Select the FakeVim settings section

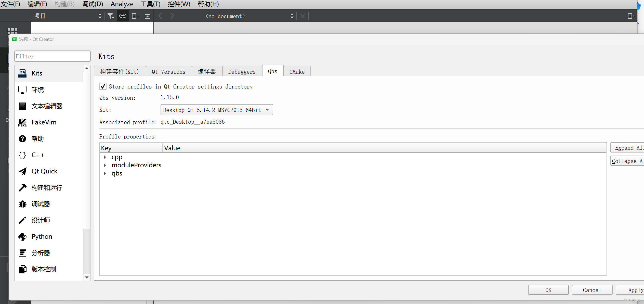(44, 122)
